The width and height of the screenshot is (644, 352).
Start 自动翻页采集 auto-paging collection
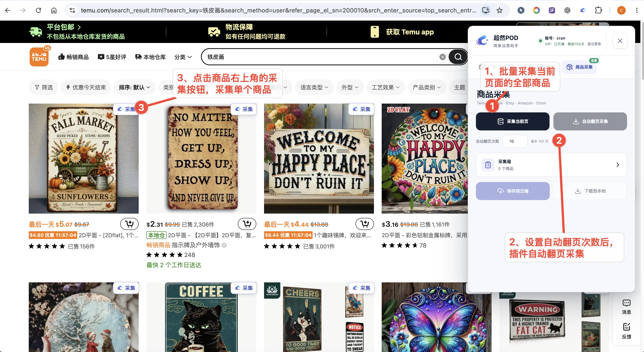click(x=590, y=121)
